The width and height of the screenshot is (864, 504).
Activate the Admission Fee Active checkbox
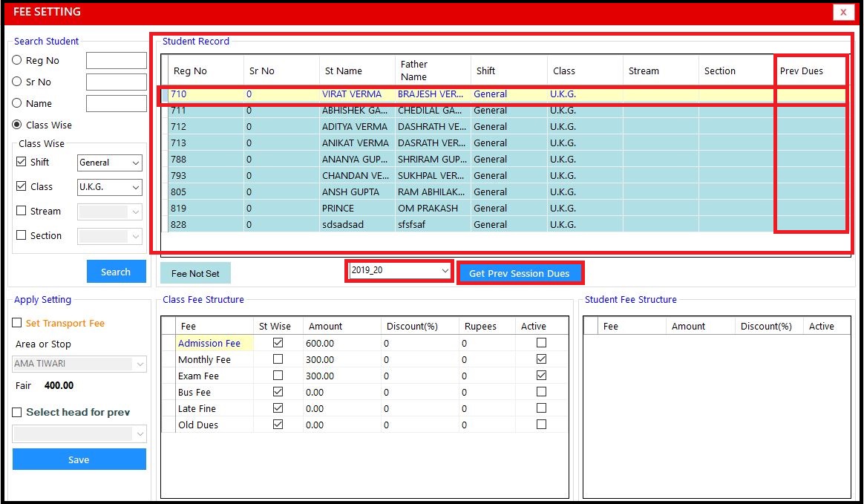click(x=541, y=343)
